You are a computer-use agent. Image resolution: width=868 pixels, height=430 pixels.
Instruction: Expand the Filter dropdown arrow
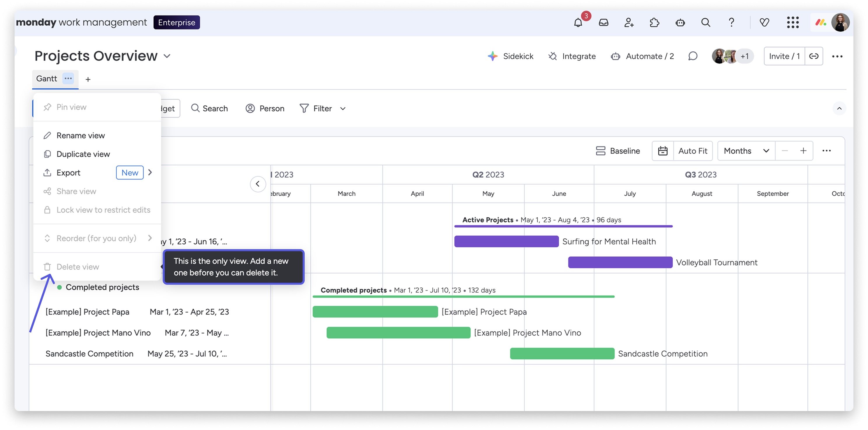click(343, 109)
